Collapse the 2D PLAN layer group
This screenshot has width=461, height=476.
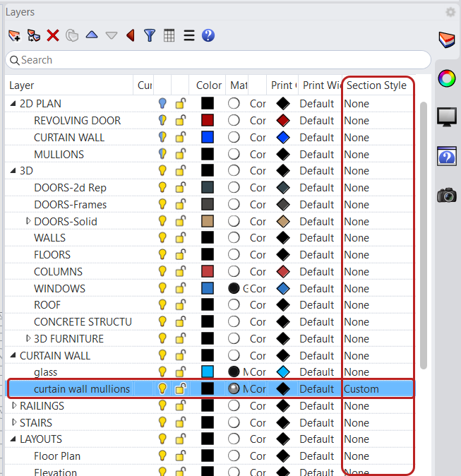point(13,104)
